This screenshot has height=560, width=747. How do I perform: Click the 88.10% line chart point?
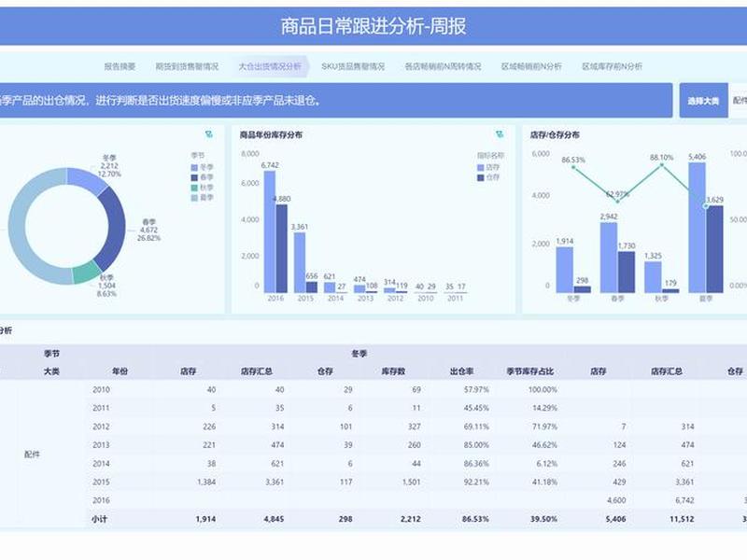[661, 165]
